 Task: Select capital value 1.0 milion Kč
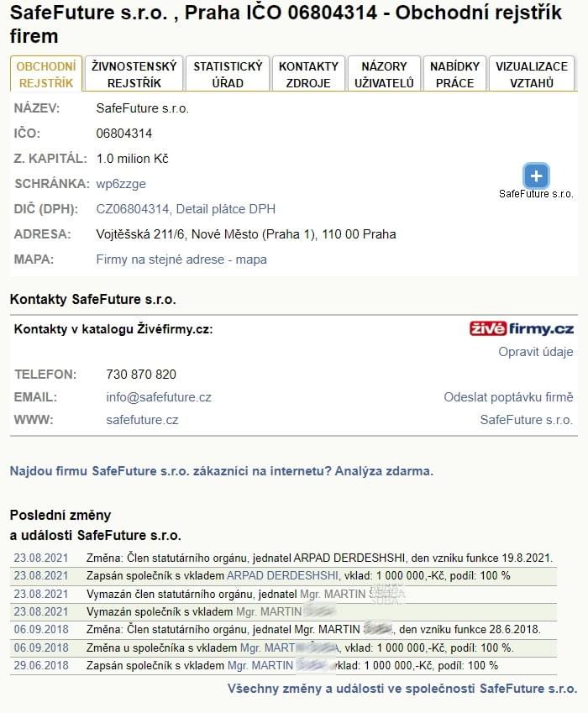(133, 159)
